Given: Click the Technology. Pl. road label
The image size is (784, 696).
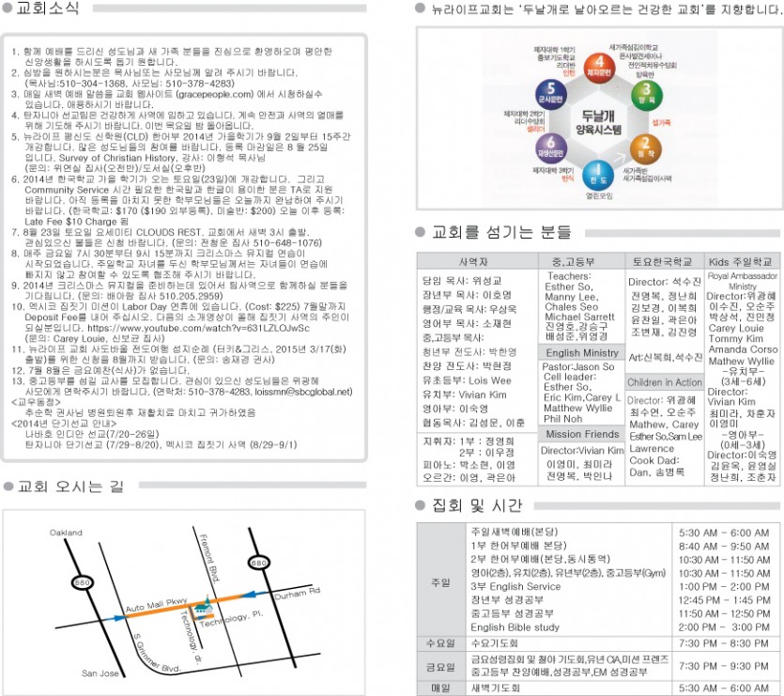Looking at the screenshot, I should (x=231, y=619).
